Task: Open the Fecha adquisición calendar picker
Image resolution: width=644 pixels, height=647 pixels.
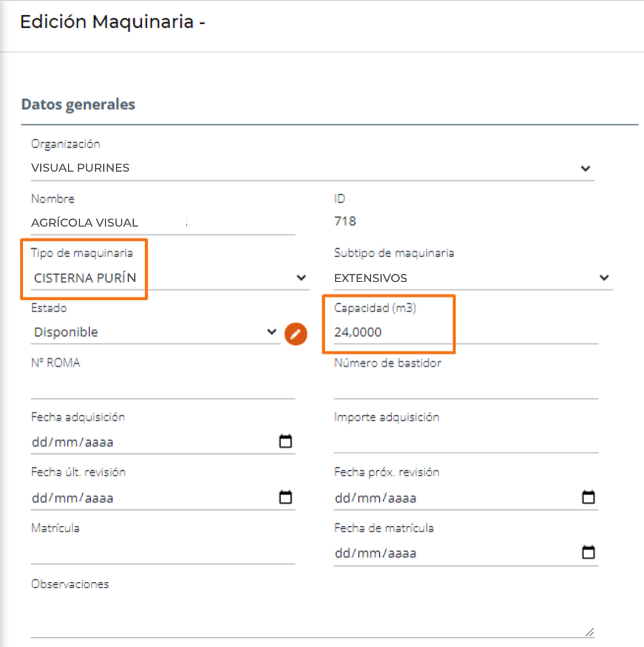Action: 286,441
